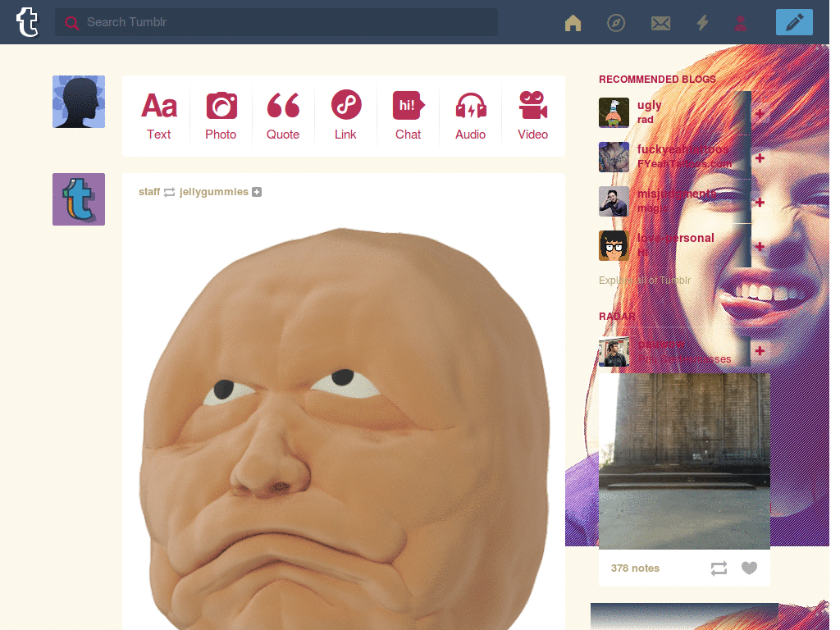840x630 pixels.
Task: Go to the Home dashboard icon
Action: [x=573, y=23]
